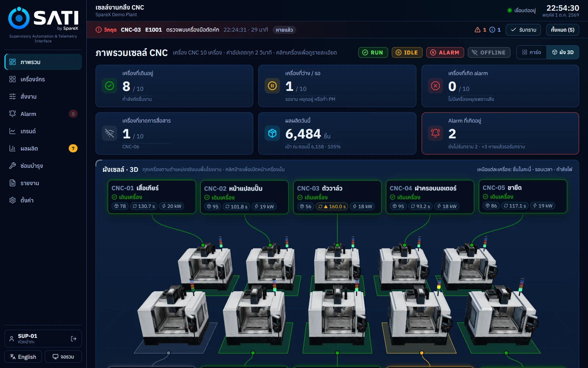Open the Alarm sidebar item

[x=43, y=114]
